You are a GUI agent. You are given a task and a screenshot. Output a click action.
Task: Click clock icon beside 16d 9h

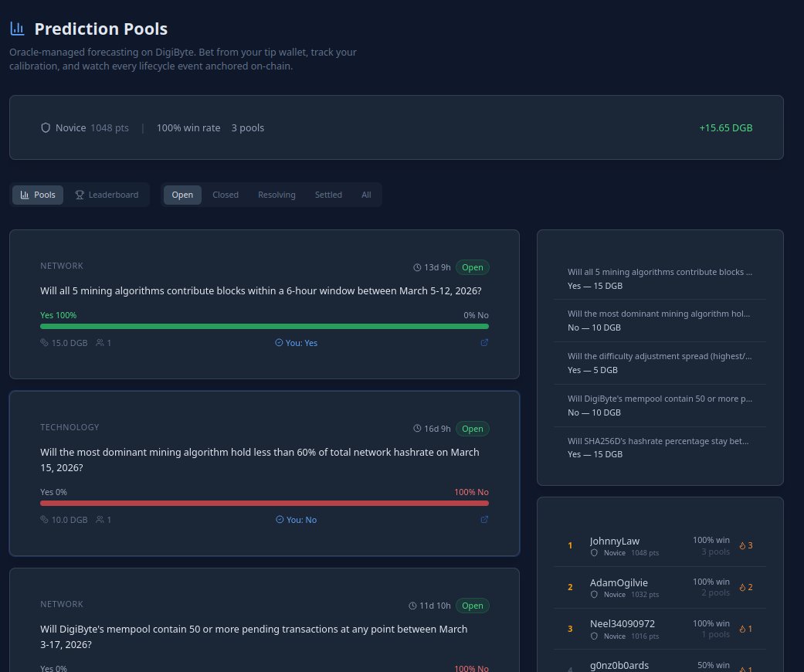417,429
